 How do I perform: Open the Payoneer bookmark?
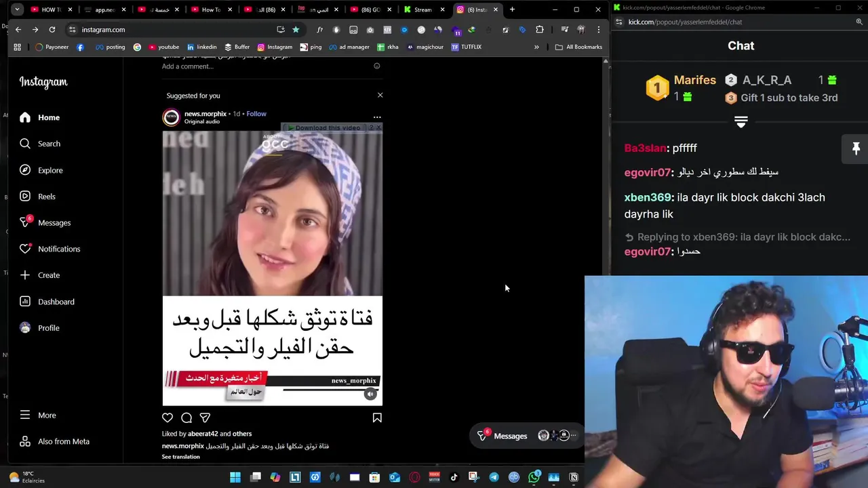click(x=52, y=47)
